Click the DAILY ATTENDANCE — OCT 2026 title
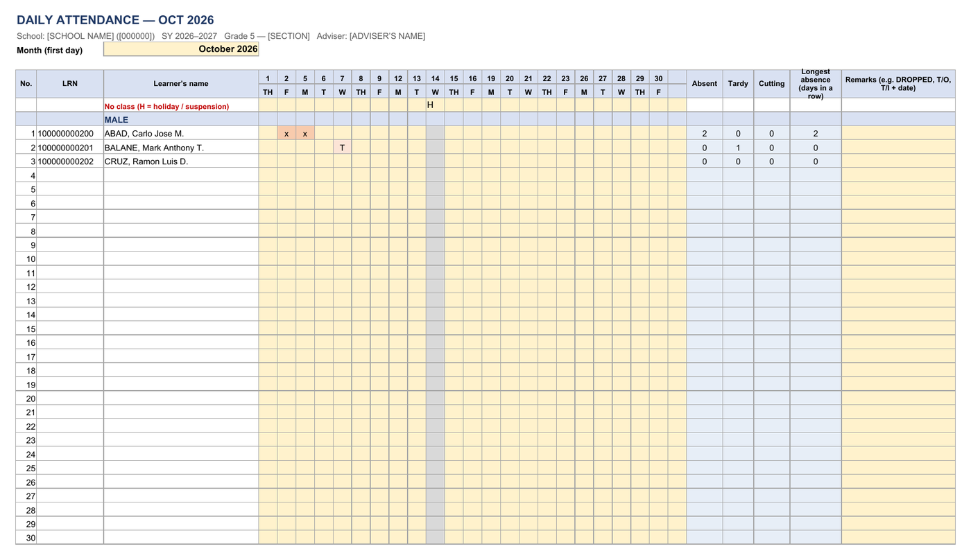Screen dimensions: 971x560 [115, 20]
